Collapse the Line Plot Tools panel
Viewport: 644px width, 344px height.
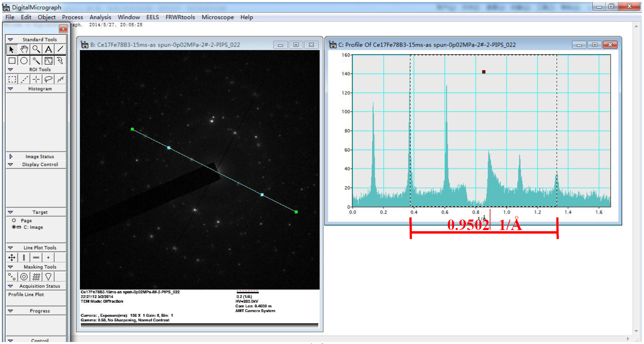(x=10, y=248)
